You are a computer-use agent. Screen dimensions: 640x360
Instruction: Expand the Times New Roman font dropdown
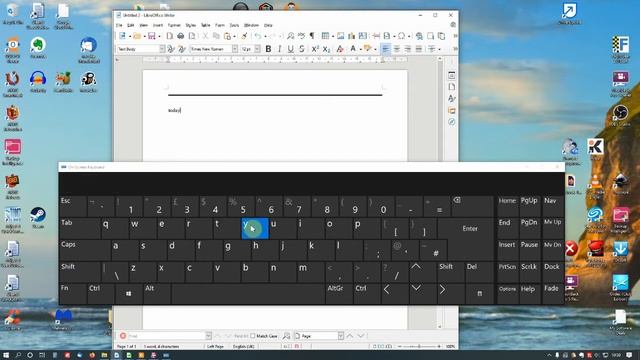click(x=235, y=49)
